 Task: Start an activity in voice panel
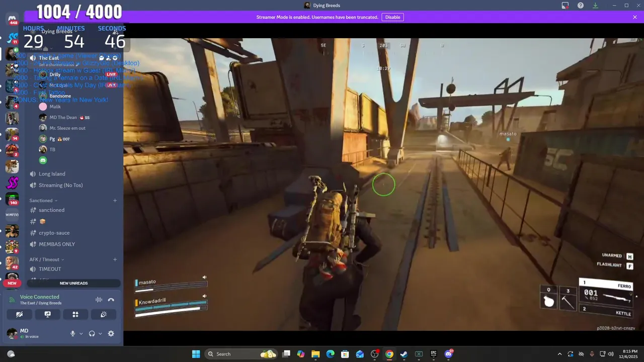pyautogui.click(x=75, y=314)
